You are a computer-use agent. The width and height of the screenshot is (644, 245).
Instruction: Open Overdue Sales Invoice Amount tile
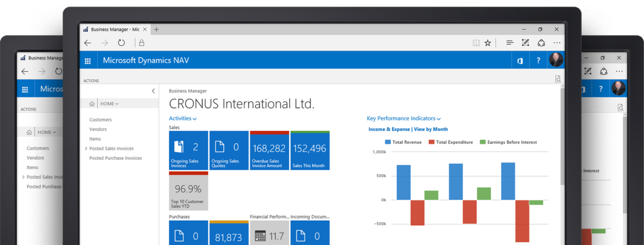pos(269,151)
